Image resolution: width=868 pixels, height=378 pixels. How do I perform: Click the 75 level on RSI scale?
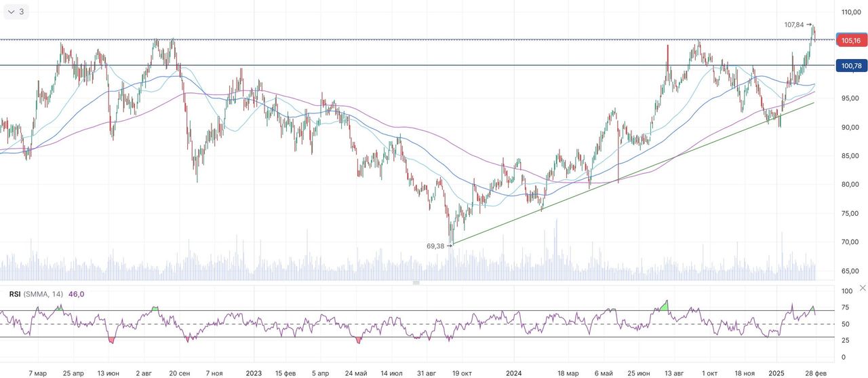845,307
